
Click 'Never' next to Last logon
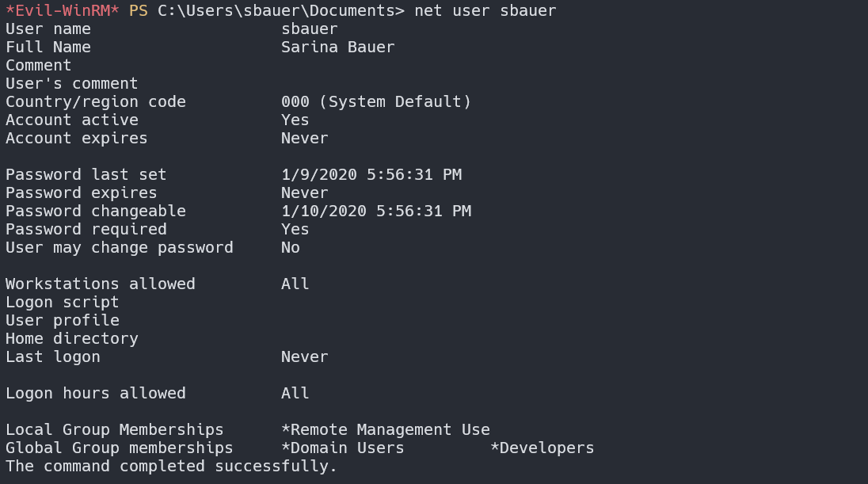point(305,357)
